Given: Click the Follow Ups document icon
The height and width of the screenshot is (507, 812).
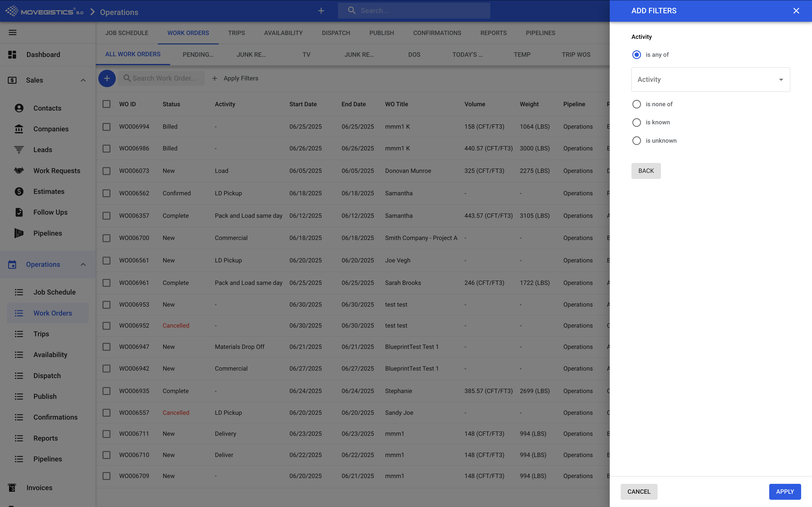Looking at the screenshot, I should click(19, 212).
